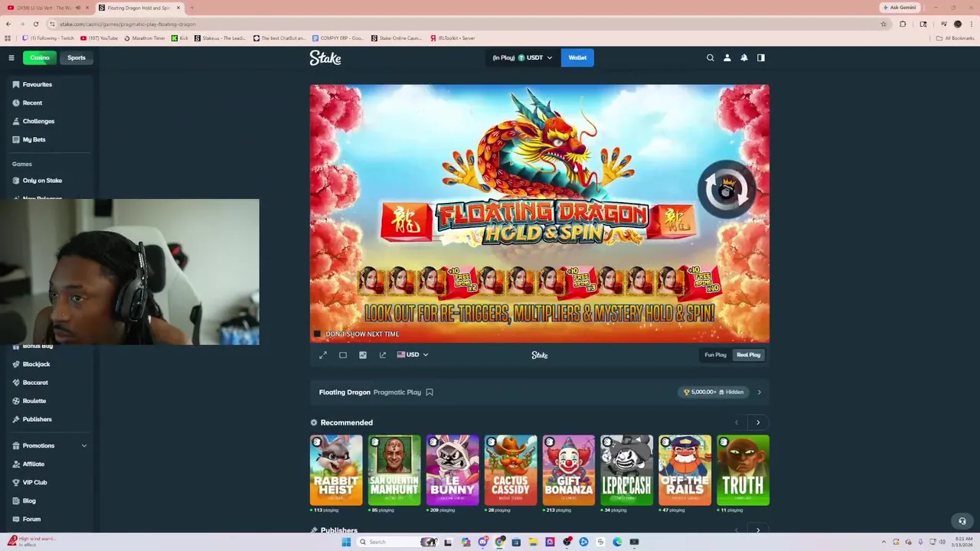Show previous Recommended games
The width and height of the screenshot is (980, 551).
(737, 422)
